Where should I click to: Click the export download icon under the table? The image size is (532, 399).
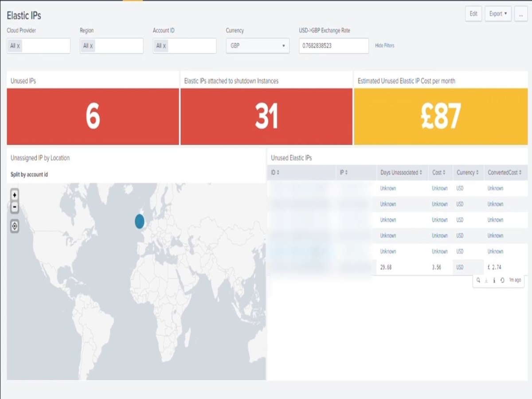click(x=486, y=280)
